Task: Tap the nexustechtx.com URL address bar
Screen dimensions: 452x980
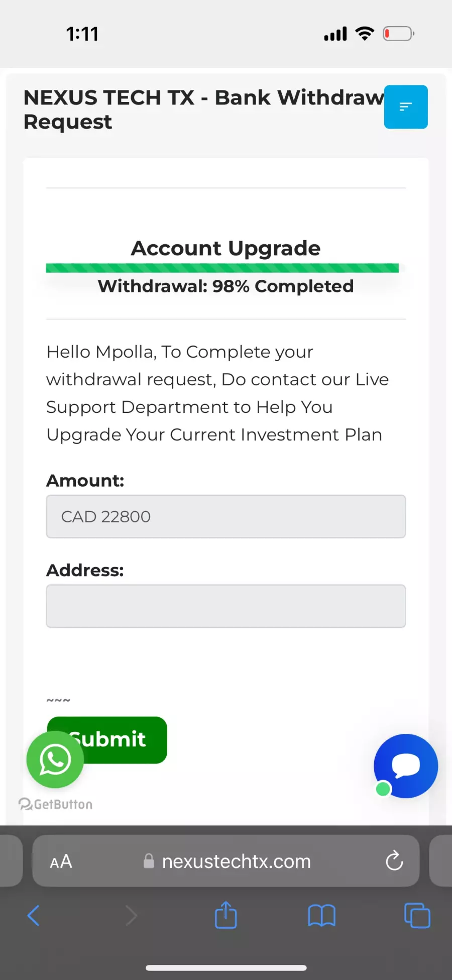Action: pyautogui.click(x=226, y=861)
